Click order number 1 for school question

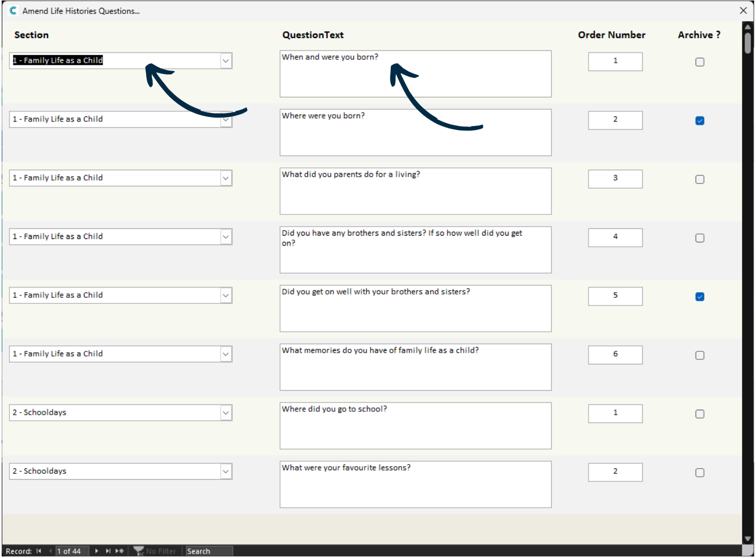point(615,414)
